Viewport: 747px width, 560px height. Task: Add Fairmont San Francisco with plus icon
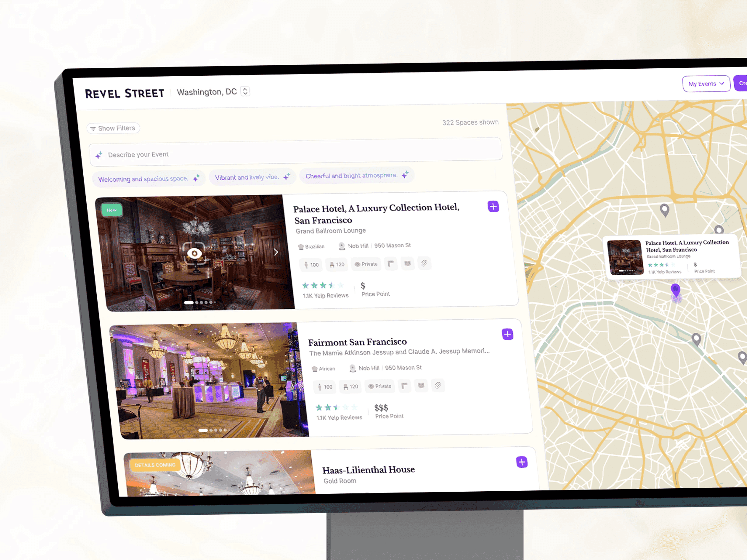click(507, 334)
